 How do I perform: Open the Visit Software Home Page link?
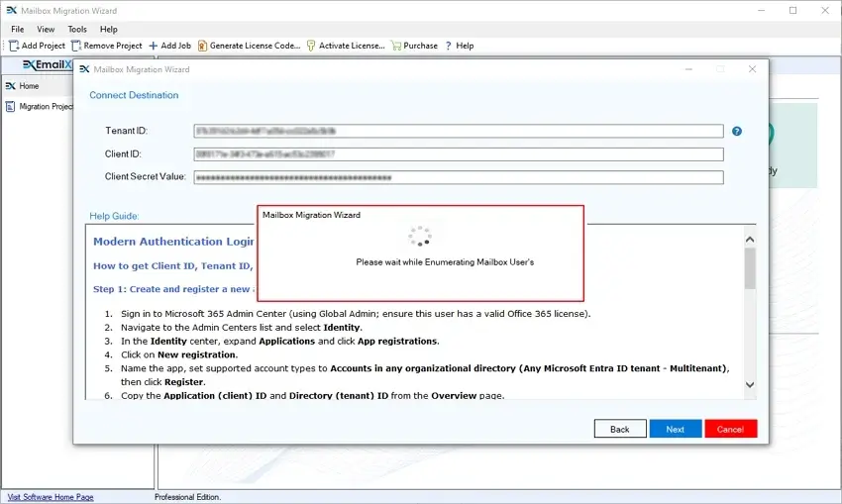click(51, 497)
